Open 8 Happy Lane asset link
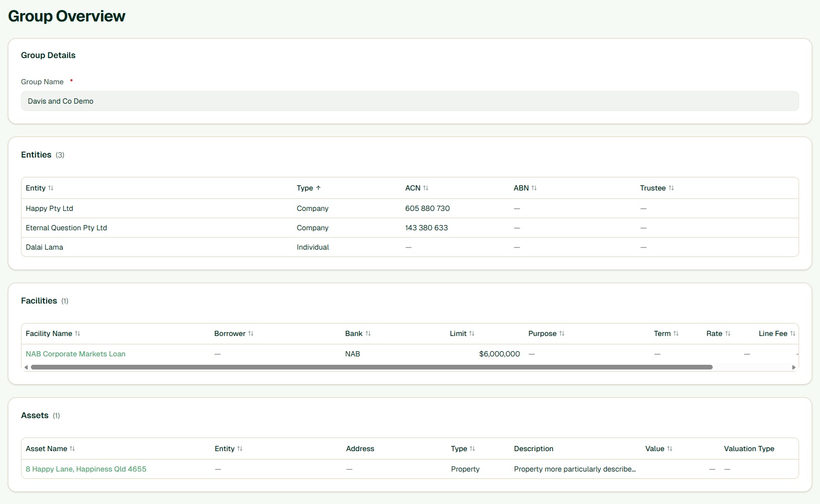This screenshot has height=504, width=820. click(x=86, y=469)
